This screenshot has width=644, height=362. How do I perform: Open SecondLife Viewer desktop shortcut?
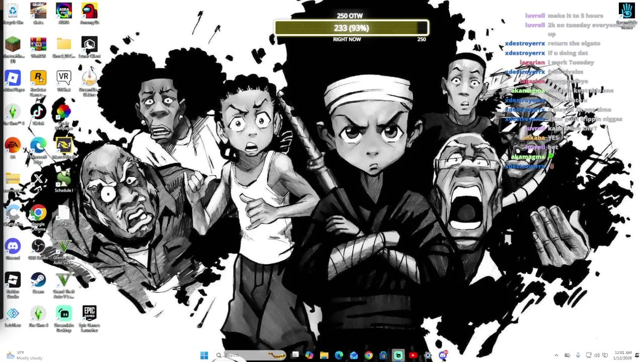pyautogui.click(x=627, y=16)
